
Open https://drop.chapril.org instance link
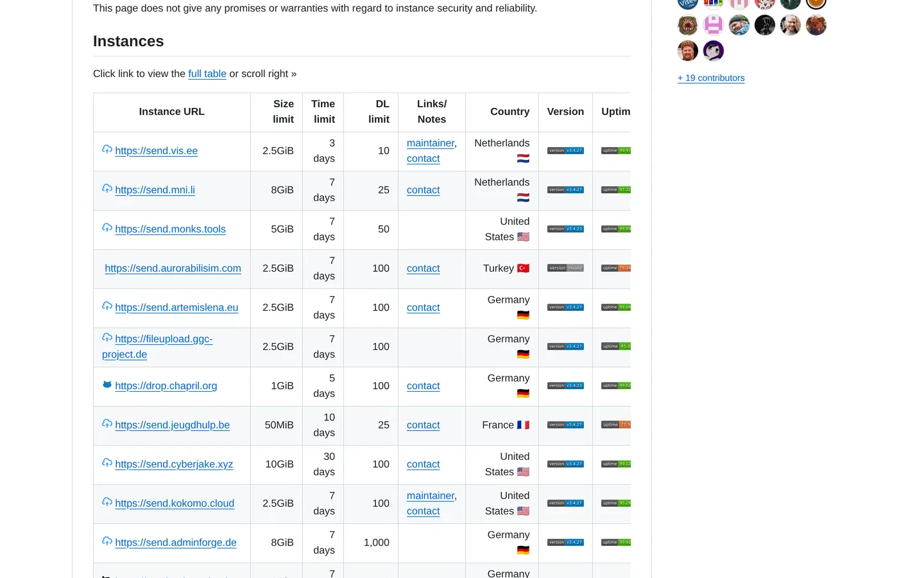pyautogui.click(x=166, y=386)
